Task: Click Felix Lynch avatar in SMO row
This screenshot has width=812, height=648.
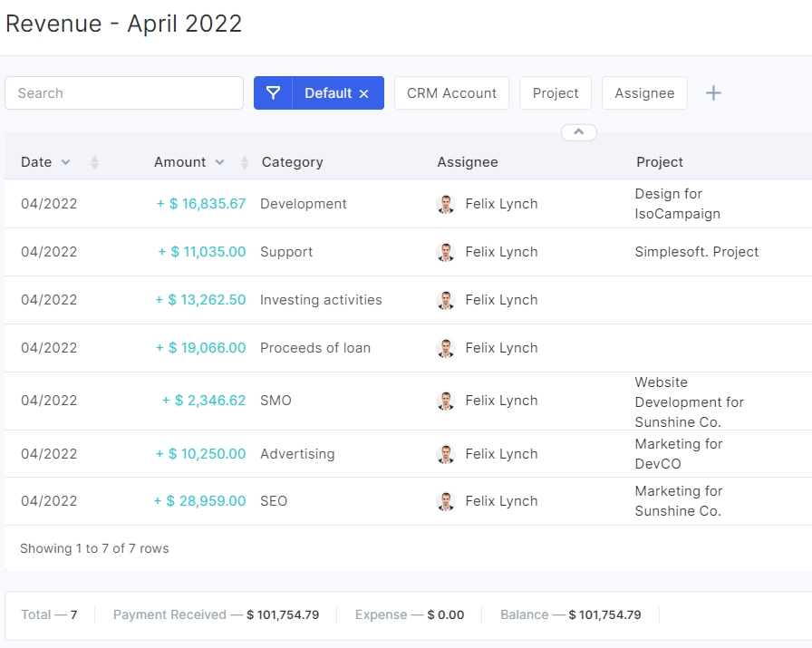Action: 445,401
